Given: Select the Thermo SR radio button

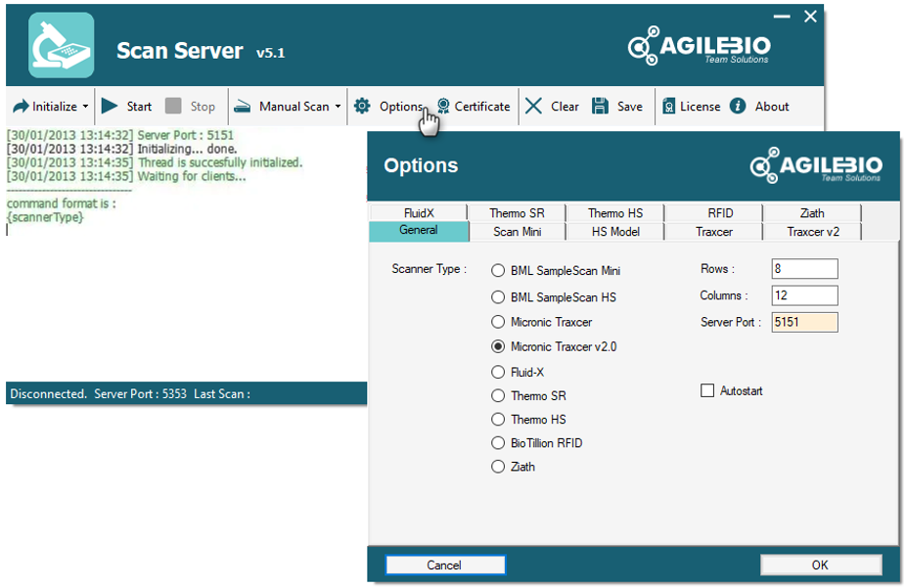Looking at the screenshot, I should 497,395.
